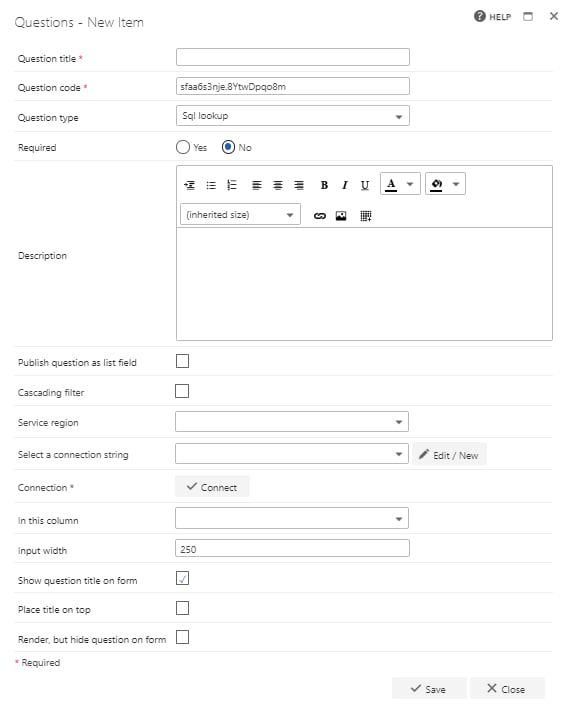This screenshot has height=704, width=569.
Task: Maximize the New Item dialog
Action: [x=528, y=16]
